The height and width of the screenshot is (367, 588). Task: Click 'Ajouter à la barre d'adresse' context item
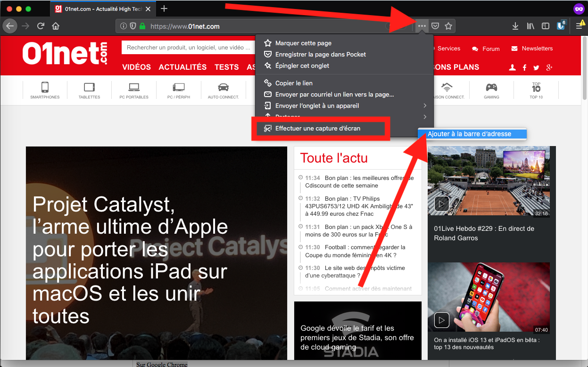[472, 134]
